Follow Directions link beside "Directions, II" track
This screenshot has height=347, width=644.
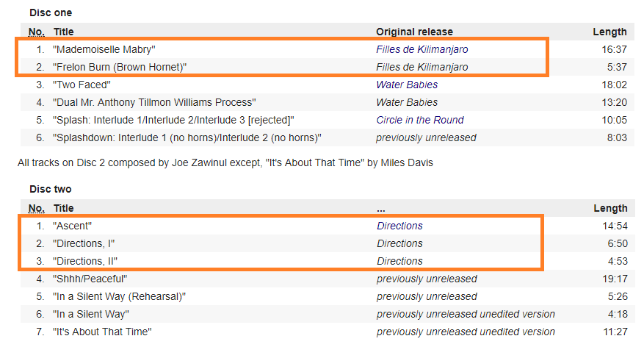coord(399,261)
